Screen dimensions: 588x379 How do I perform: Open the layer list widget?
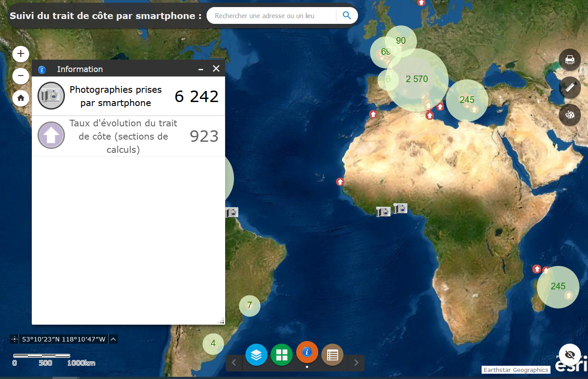click(x=256, y=354)
